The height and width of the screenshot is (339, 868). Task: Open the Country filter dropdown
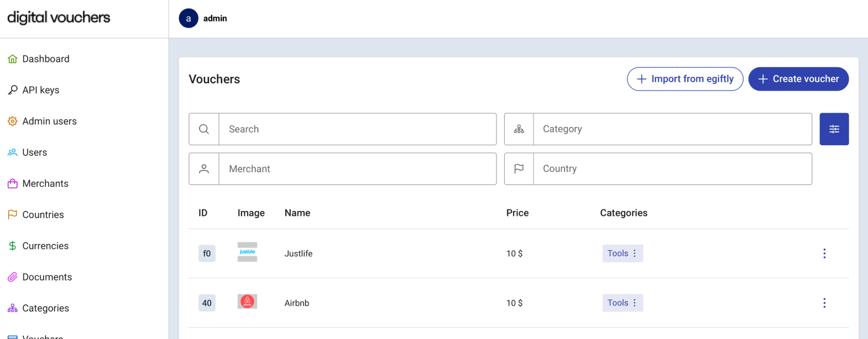tap(672, 169)
